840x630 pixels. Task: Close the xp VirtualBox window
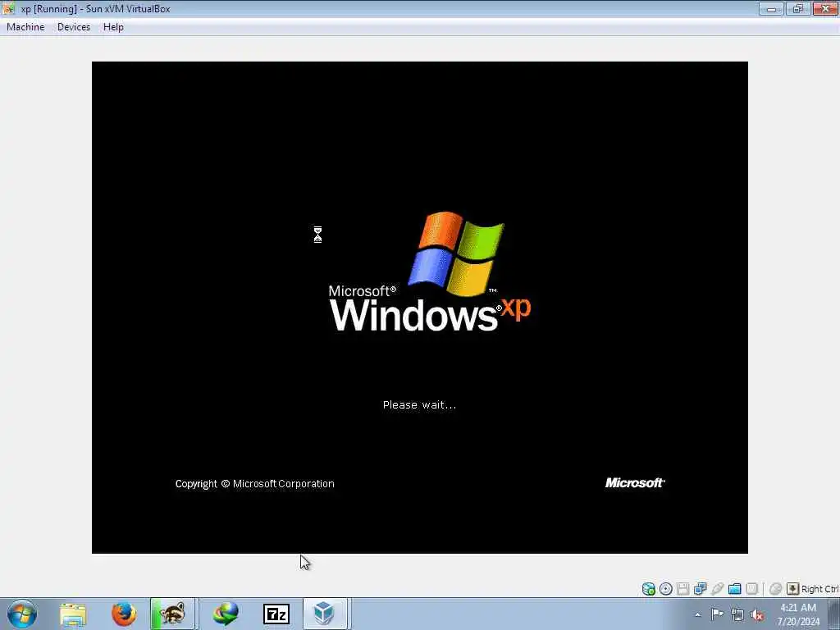[x=825, y=8]
